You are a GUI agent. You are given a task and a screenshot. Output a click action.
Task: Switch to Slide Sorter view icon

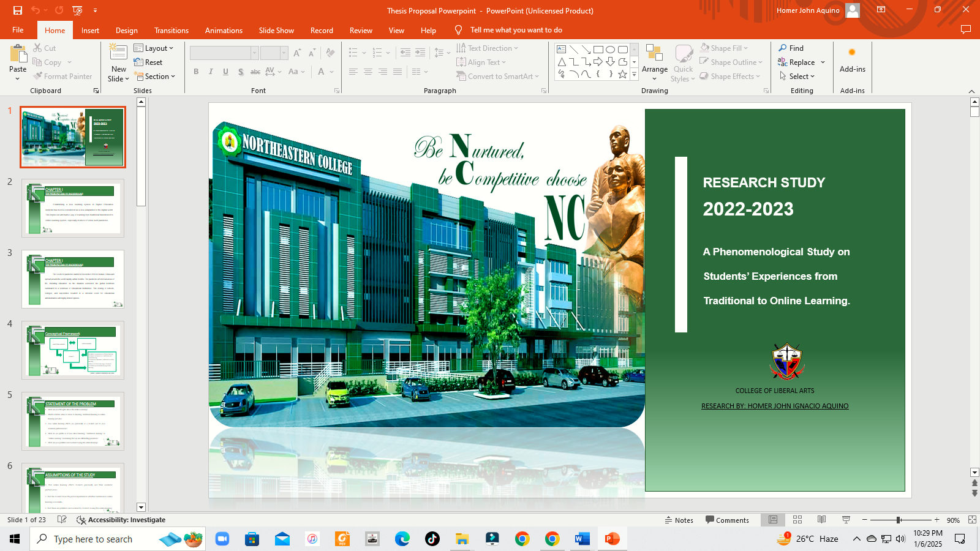[797, 520]
